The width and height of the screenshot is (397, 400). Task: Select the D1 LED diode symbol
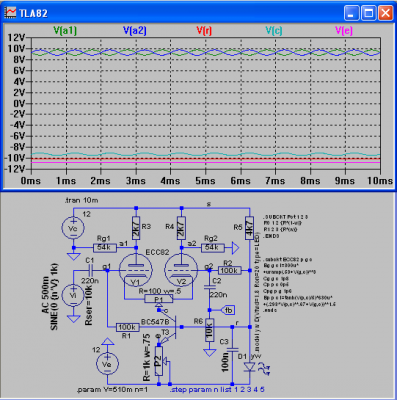pos(249,367)
